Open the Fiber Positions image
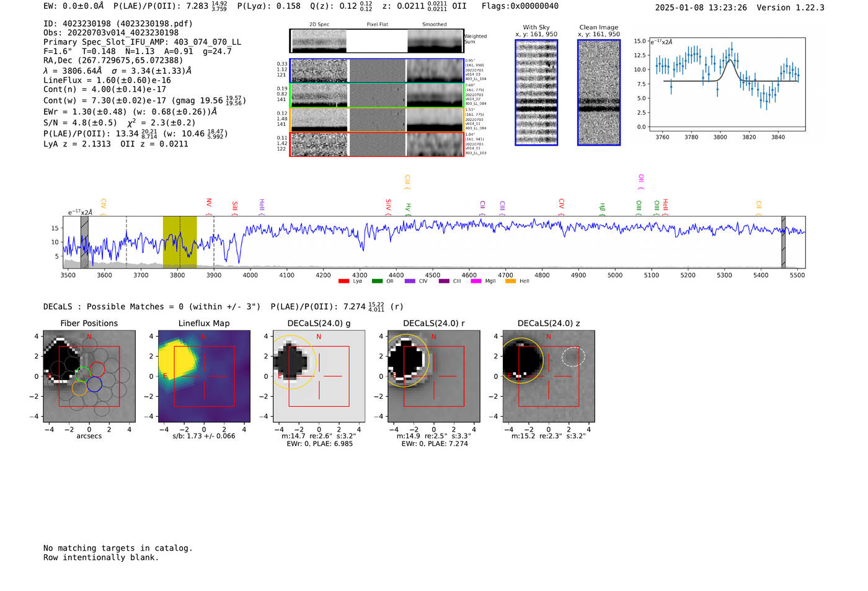 [89, 376]
